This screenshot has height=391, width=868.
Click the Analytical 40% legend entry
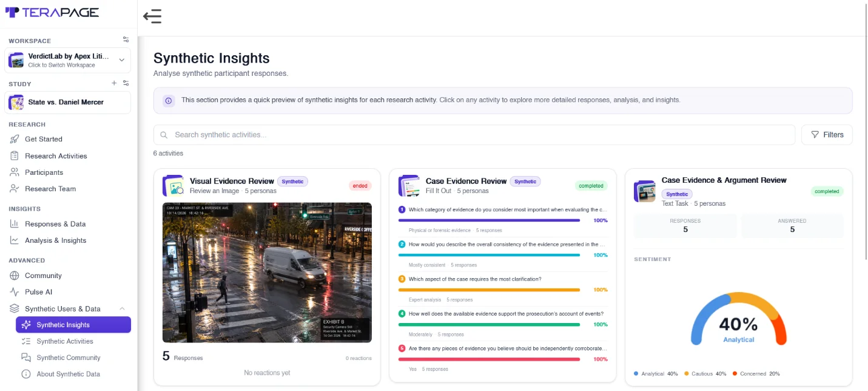click(656, 373)
